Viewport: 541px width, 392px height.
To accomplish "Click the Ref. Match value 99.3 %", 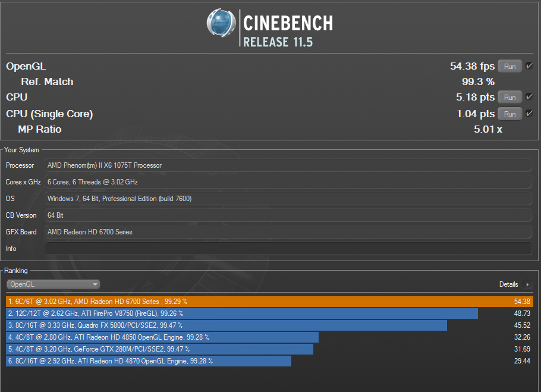I will coord(478,81).
